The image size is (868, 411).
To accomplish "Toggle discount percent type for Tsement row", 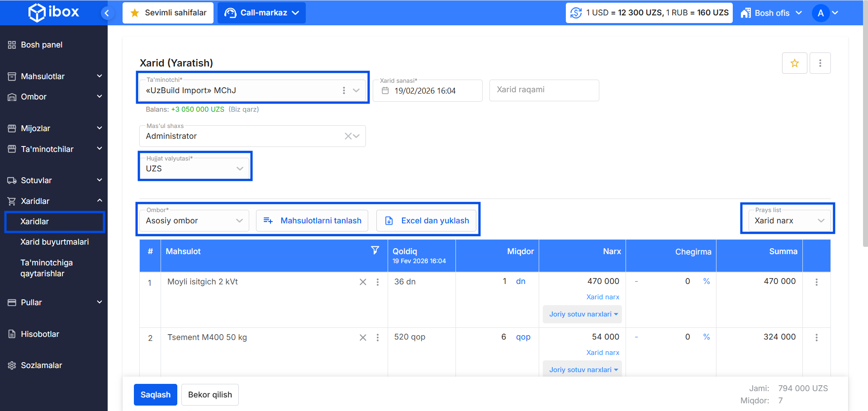I will pos(706,337).
